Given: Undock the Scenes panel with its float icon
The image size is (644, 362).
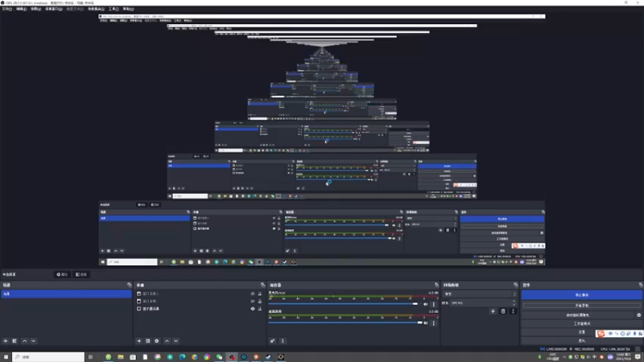Looking at the screenshot, I should (130, 285).
